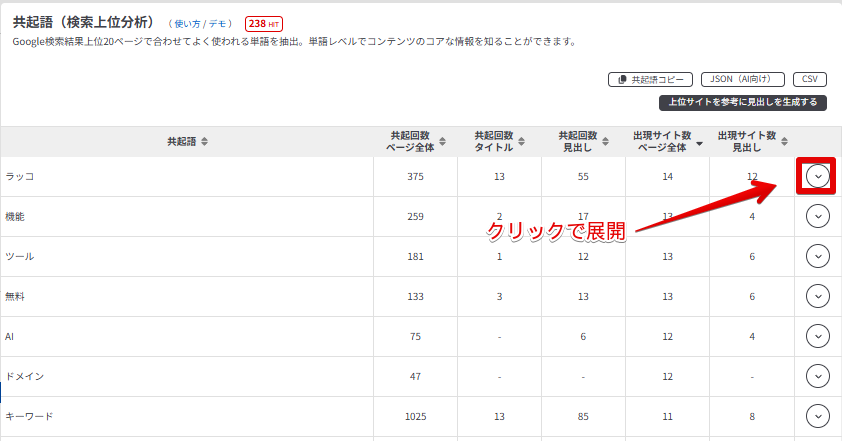842x441 pixels.
Task: Expand the キーワード row chevron
Action: pos(818,416)
